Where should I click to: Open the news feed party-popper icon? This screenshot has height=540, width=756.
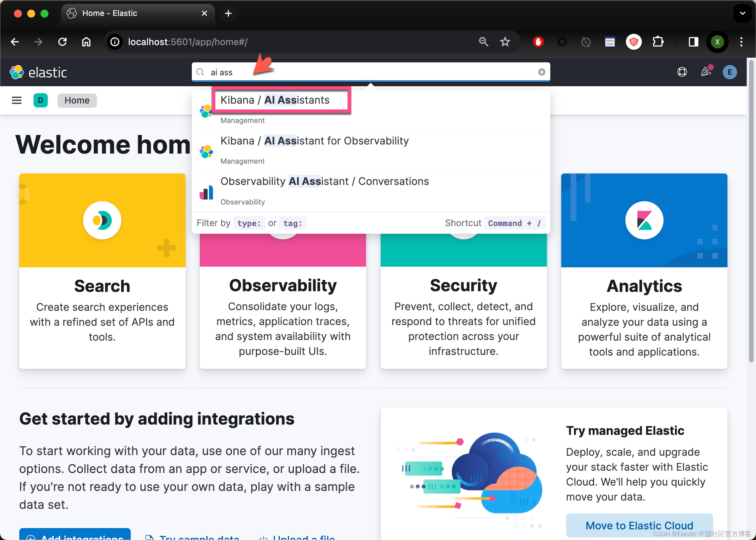(707, 72)
